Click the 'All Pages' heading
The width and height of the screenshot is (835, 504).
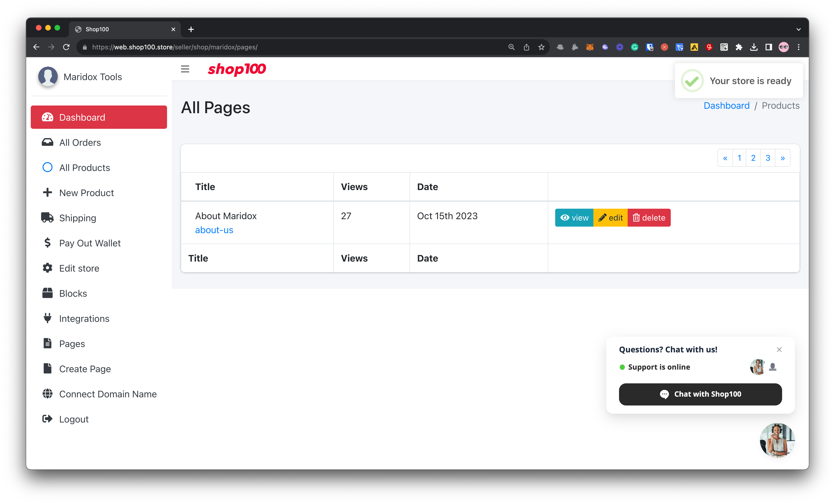click(x=216, y=108)
